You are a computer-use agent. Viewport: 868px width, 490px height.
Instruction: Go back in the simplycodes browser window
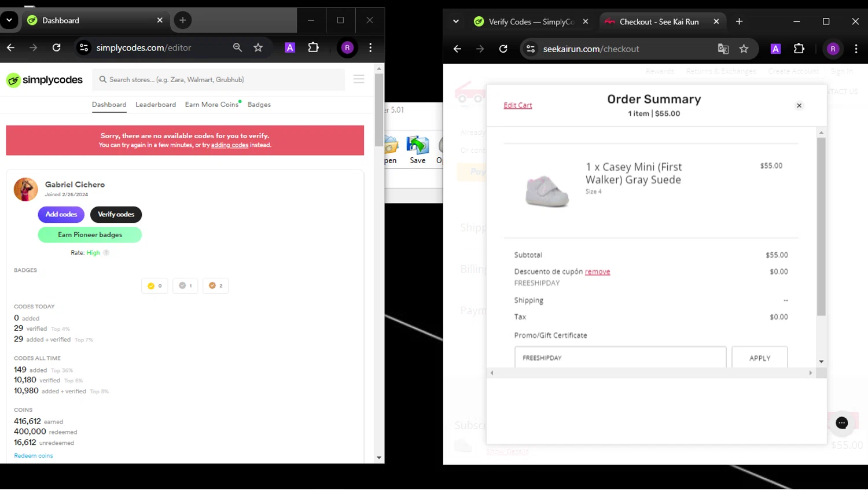pyautogui.click(x=10, y=47)
